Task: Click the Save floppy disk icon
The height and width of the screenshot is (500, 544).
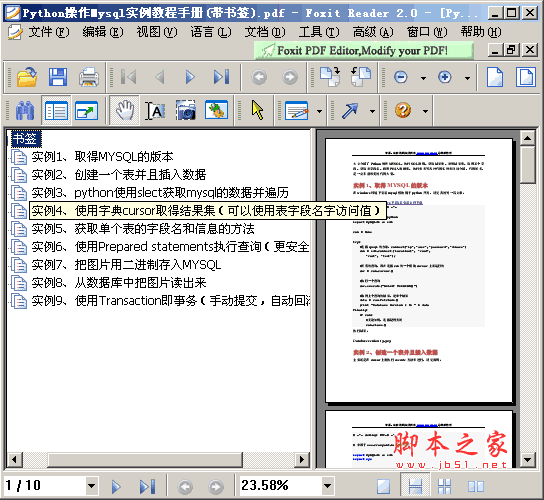Action: tap(58, 77)
